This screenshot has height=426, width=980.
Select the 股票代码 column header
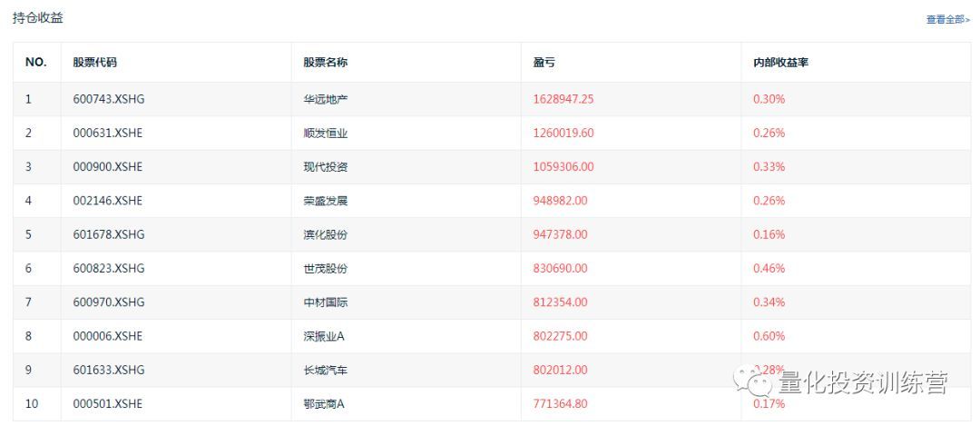click(x=95, y=63)
